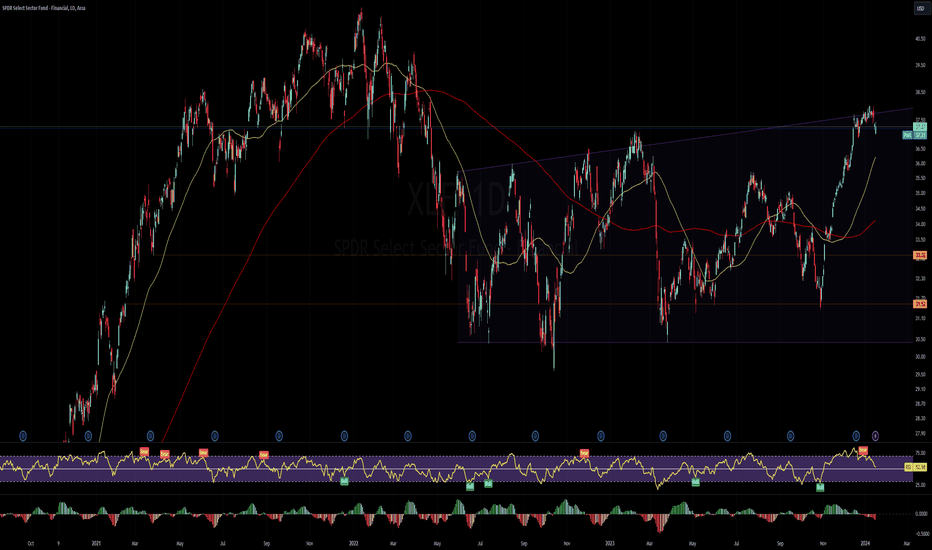The image size is (932, 550).
Task: Open the dividend marker just before Jul 2022
Action: pos(472,436)
